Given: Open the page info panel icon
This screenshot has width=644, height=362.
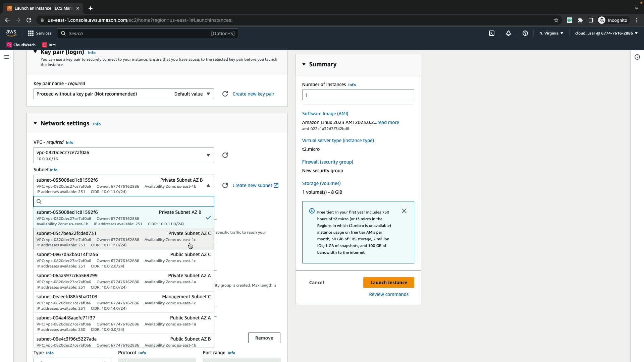Looking at the screenshot, I should pos(637,57).
